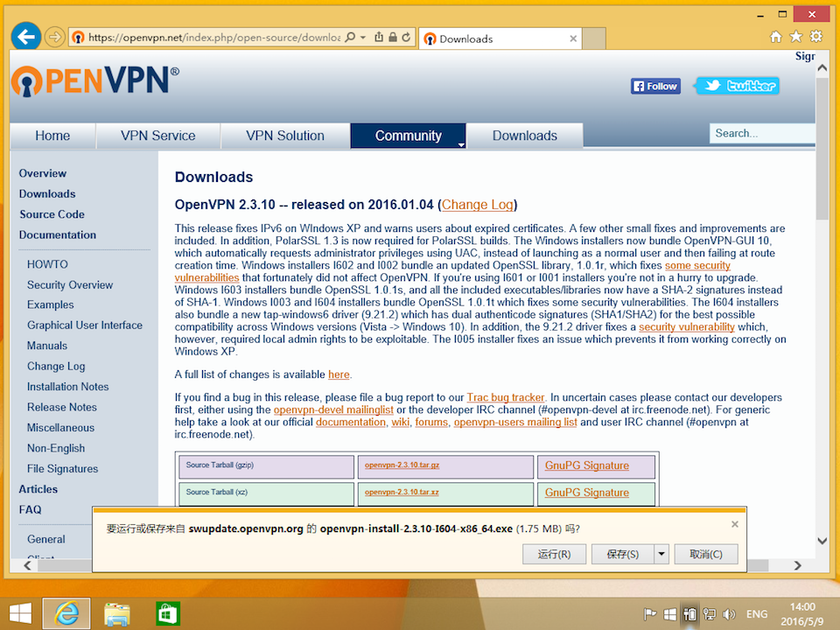Screen dimensions: 840x630
Task: Open the VPN Solution navigation tab
Action: click(285, 136)
